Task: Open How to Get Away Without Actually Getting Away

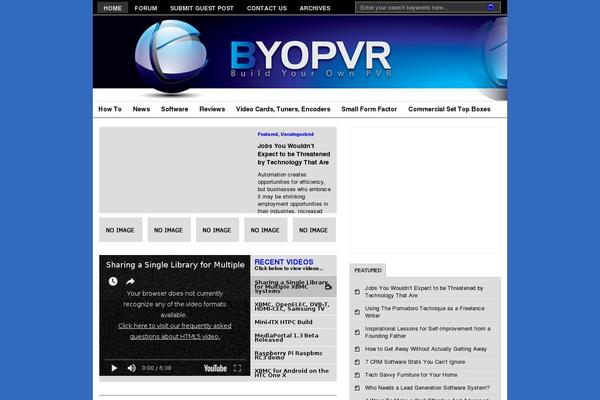Action: point(426,349)
